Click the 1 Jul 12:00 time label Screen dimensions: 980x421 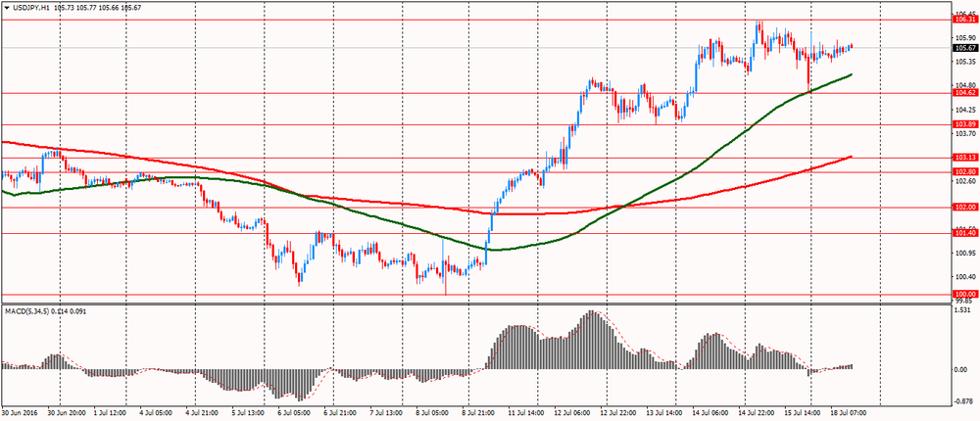tap(110, 413)
